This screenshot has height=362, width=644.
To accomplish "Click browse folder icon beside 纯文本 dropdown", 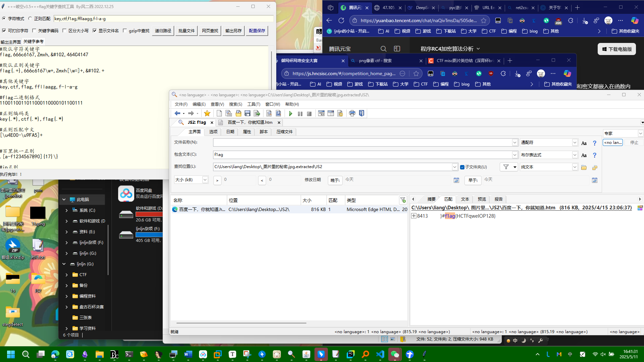I will (x=584, y=167).
